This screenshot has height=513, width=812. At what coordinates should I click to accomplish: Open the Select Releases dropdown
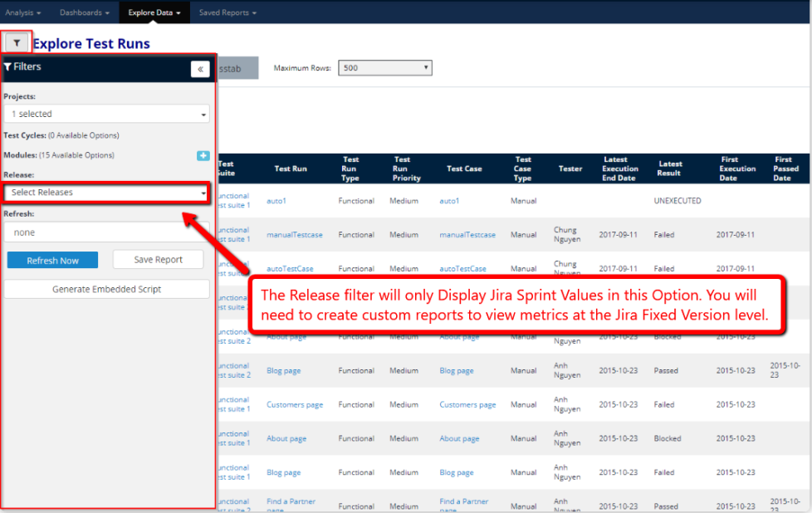[x=106, y=192]
